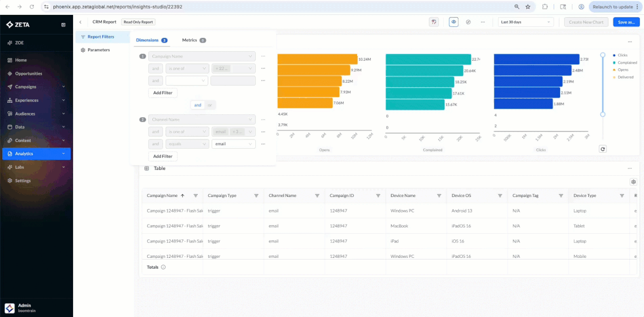Click the Save as button

[x=626, y=22]
